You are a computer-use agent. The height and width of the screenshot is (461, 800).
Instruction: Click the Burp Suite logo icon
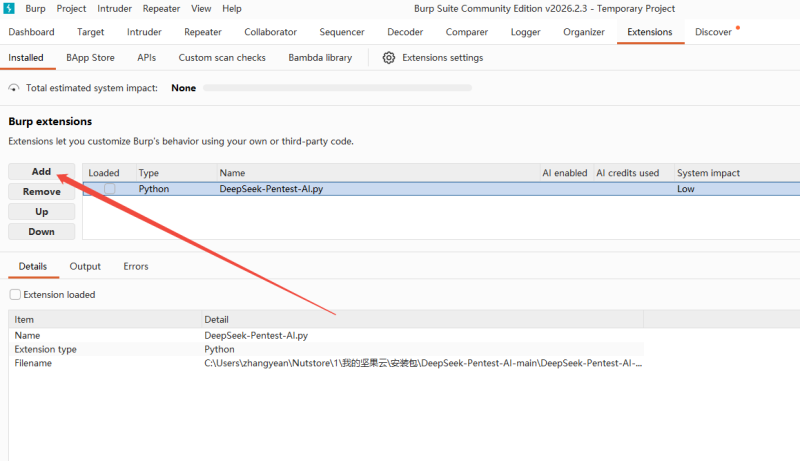coord(9,8)
